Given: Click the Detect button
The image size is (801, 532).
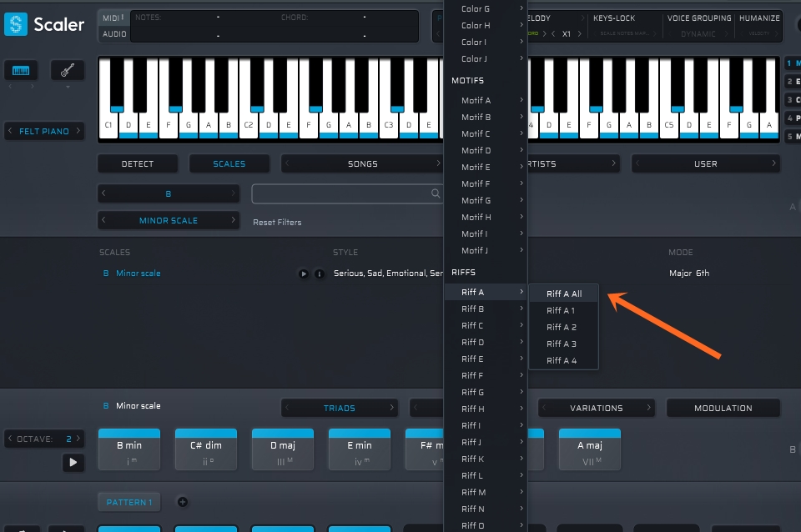Looking at the screenshot, I should coord(138,164).
